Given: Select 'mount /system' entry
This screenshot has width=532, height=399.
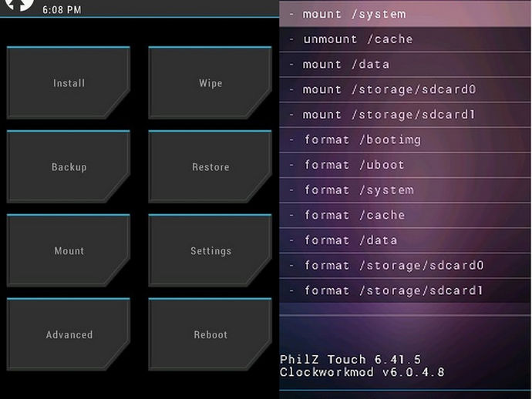Looking at the screenshot, I should point(405,14).
